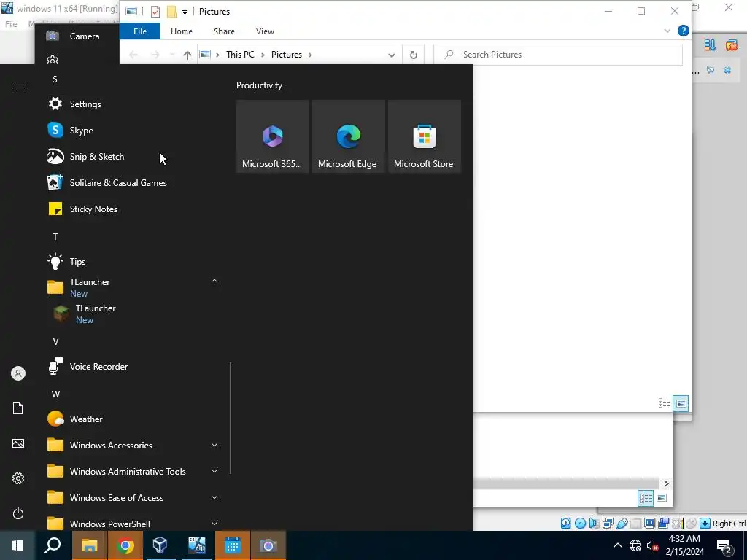
Task: Click the muted speaker volume icon
Action: [652, 545]
